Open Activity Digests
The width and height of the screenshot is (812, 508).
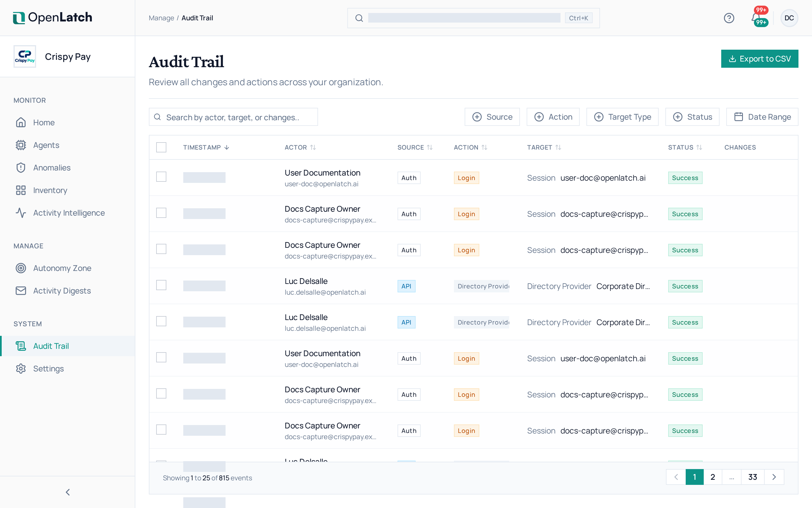[67, 290]
